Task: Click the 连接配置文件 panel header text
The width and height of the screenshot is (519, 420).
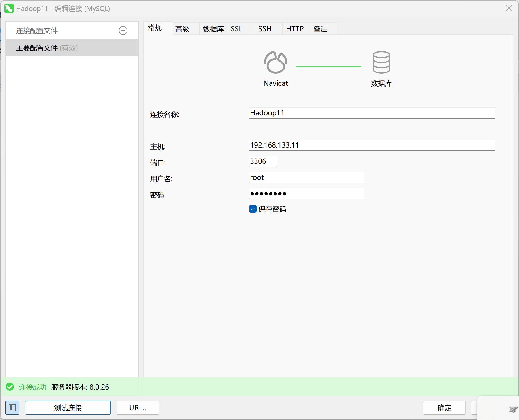Action: (37, 31)
